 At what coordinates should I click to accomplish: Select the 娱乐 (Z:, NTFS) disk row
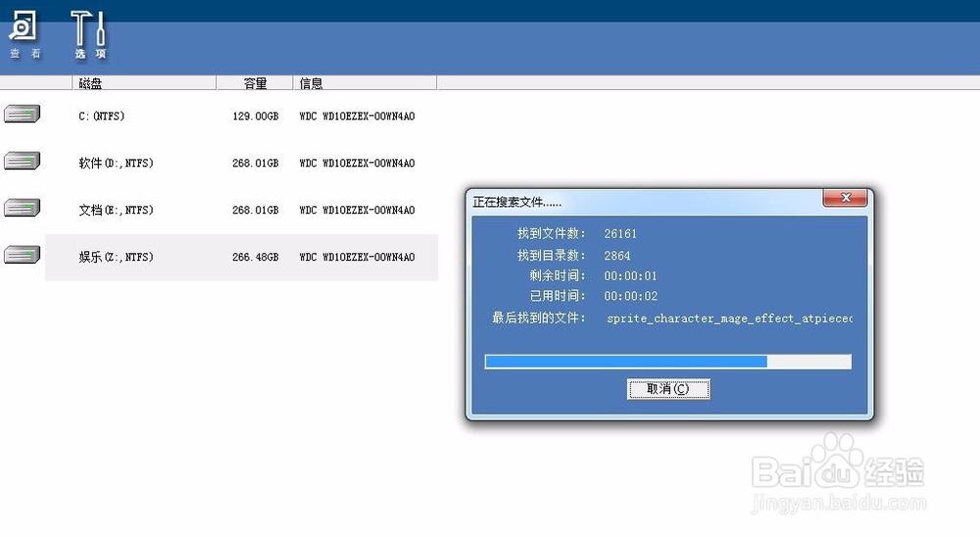(x=241, y=257)
